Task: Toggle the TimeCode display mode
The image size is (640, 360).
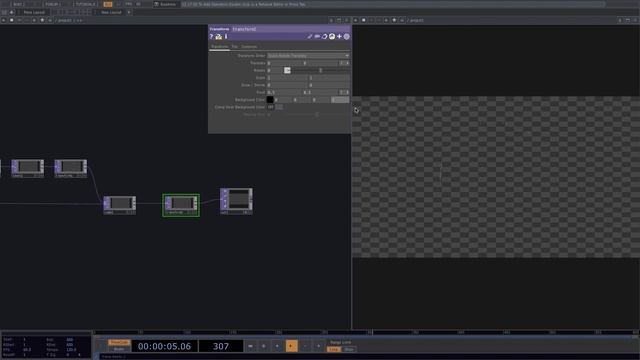Action: tap(119, 342)
